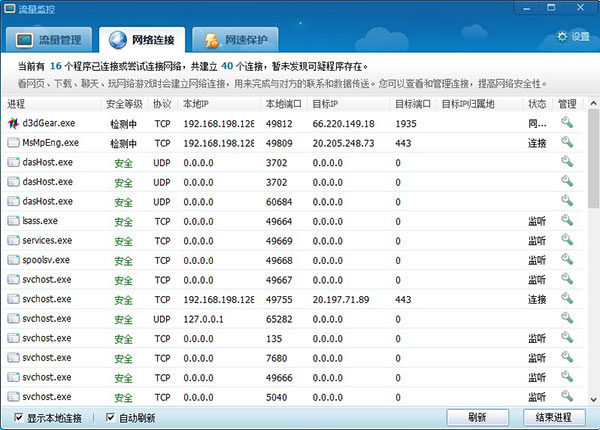The image size is (600, 430).
Task: Click manage wrench for lsass.exe
Action: click(567, 221)
